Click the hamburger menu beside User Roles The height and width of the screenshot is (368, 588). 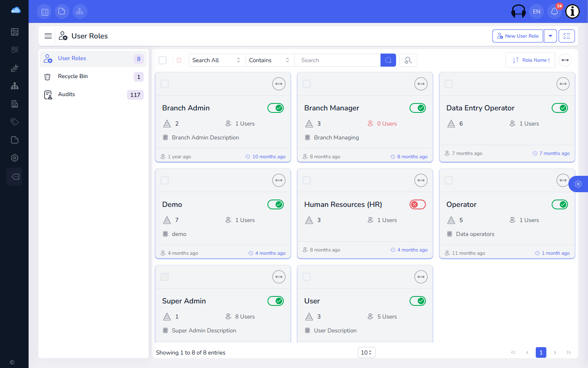point(48,36)
